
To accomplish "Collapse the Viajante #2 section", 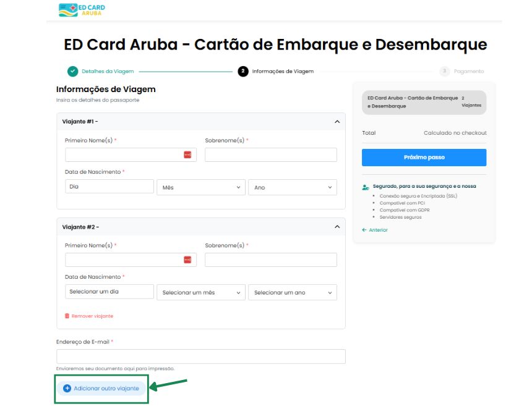I will pyautogui.click(x=336, y=226).
